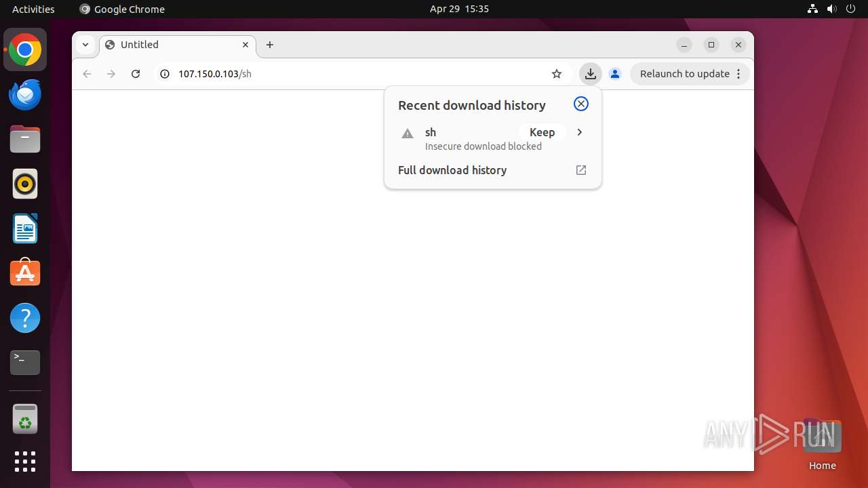
Task: Open the Activities overview
Action: point(33,9)
